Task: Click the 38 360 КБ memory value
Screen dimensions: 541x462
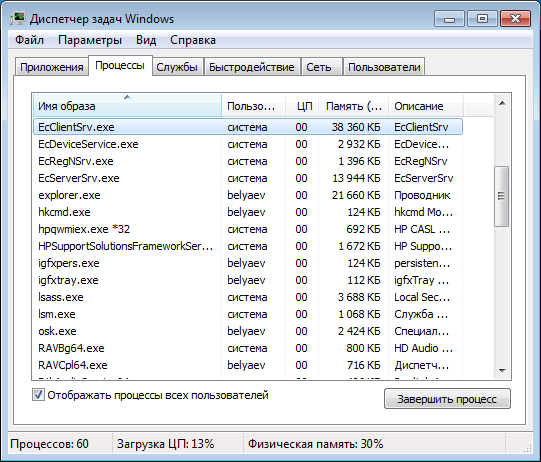Action: (x=356, y=127)
